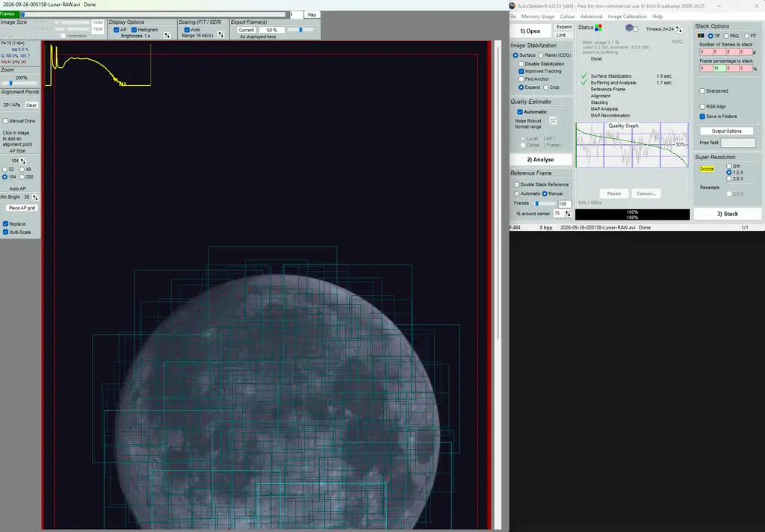Image resolution: width=765 pixels, height=532 pixels.
Task: Click the RGB color bars icon in Stack Options
Action: pyautogui.click(x=701, y=36)
